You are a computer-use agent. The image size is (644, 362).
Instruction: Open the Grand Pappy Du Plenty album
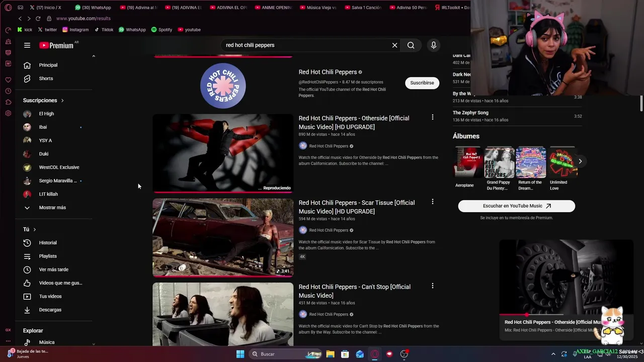(x=499, y=169)
